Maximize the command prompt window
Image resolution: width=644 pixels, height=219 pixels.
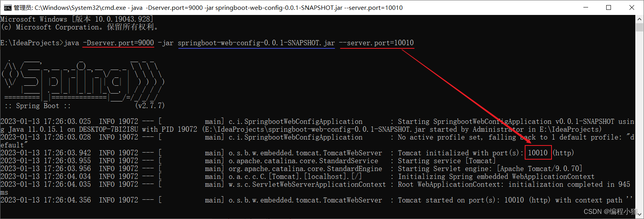[x=608, y=7]
